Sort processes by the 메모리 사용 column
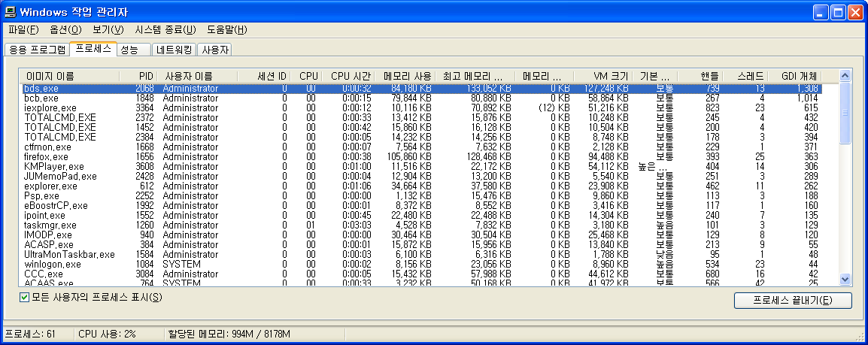868x345 pixels. (x=406, y=76)
